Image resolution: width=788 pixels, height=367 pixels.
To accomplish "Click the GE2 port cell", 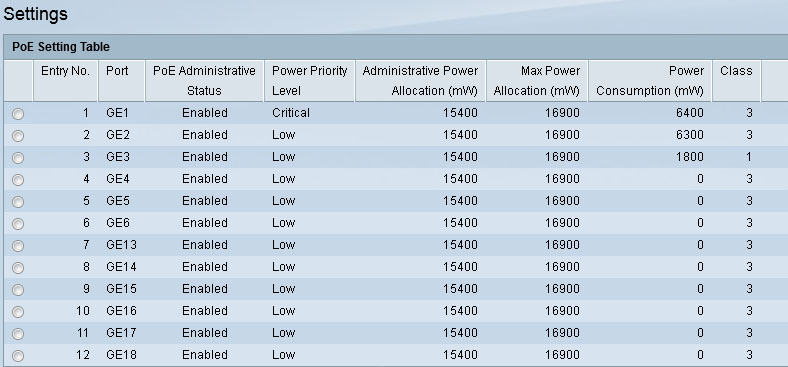I will [x=118, y=135].
